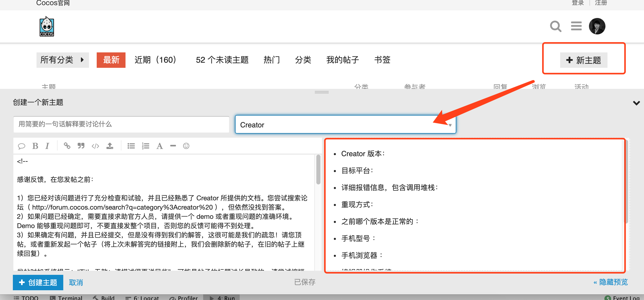Viewport: 644px width, 300px height.
Task: Click the blockquote icon in the editor toolbar
Action: click(81, 146)
